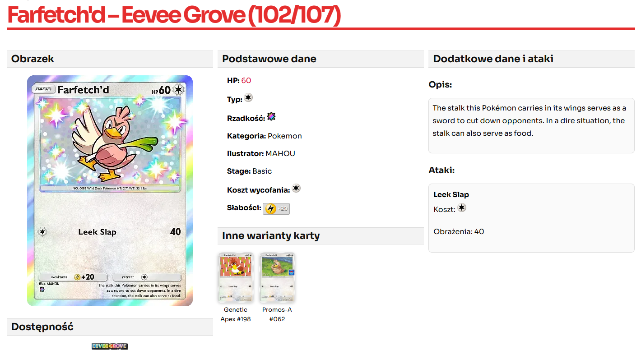The image size is (641, 364).
Task: Click the Farfetch'd artwork on the main card
Action: tap(110, 142)
